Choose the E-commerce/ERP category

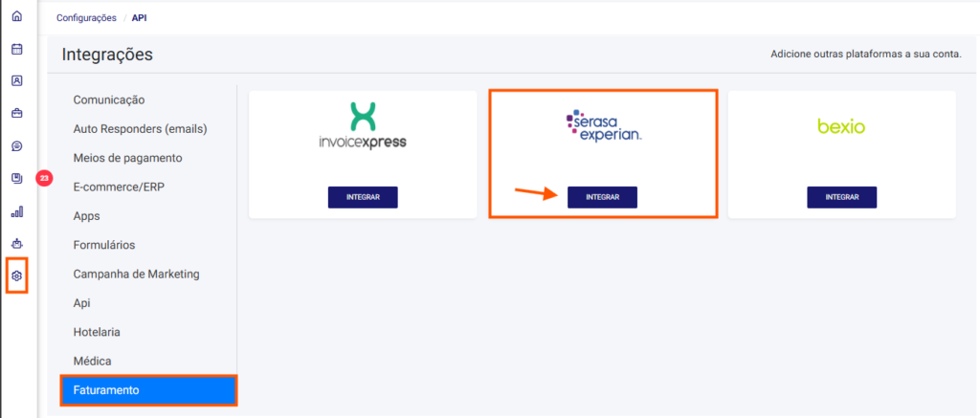tap(119, 187)
